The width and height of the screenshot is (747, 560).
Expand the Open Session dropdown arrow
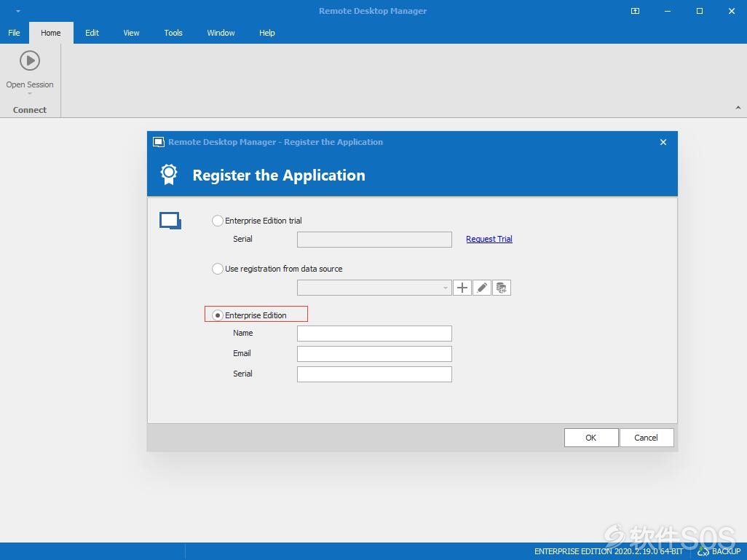[x=30, y=93]
